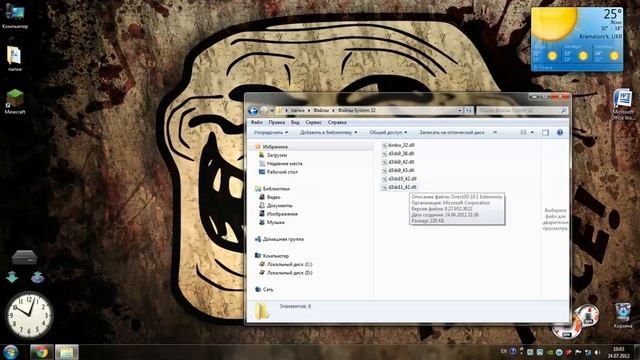Open Недавние места in the navigation pane
The height and width of the screenshot is (360, 640).
(284, 164)
